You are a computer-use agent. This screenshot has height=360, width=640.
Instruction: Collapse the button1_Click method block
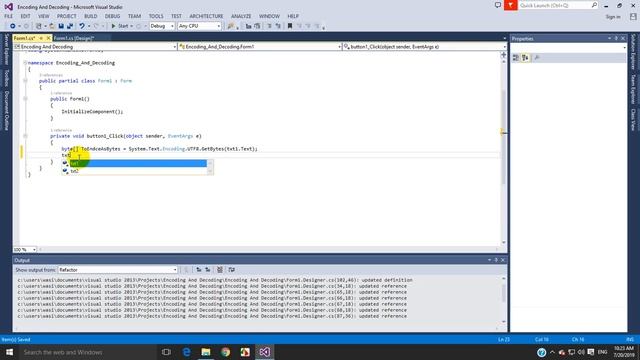pos(25,136)
